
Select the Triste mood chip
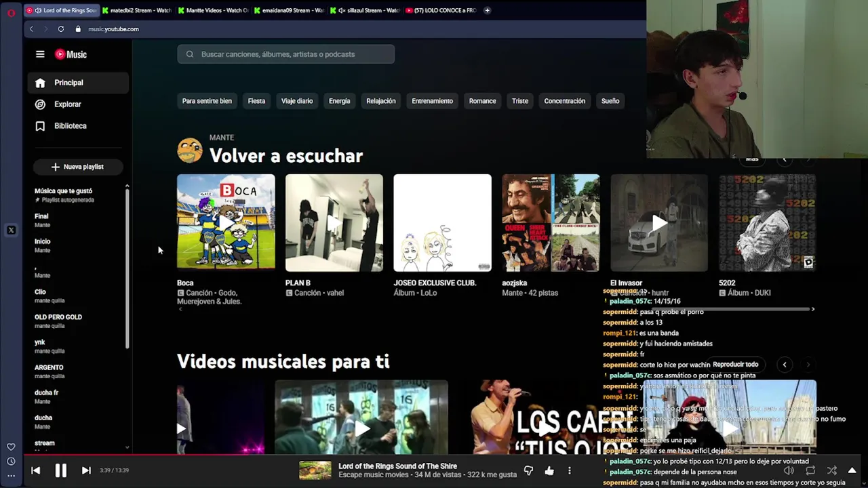(520, 101)
